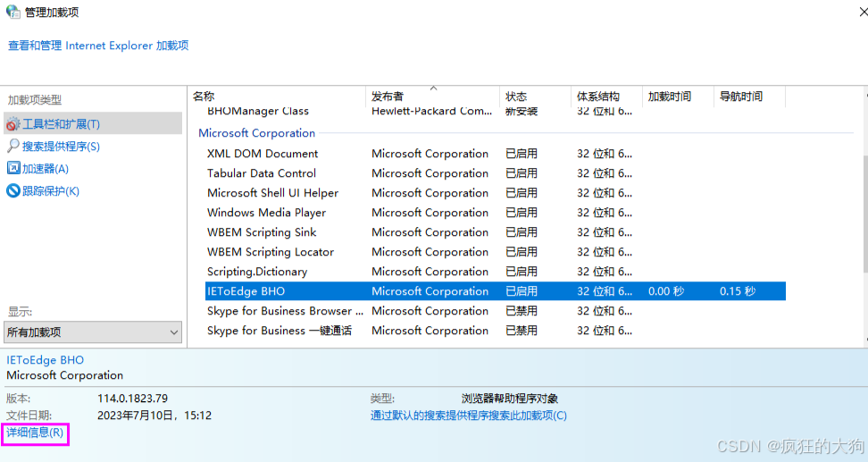
Task: Open the 详细信息(R) link
Action: [x=35, y=433]
